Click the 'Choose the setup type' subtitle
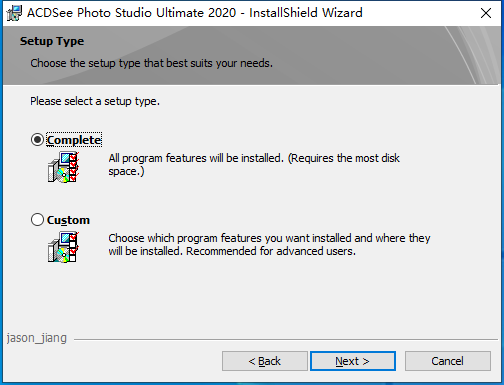 tap(152, 63)
